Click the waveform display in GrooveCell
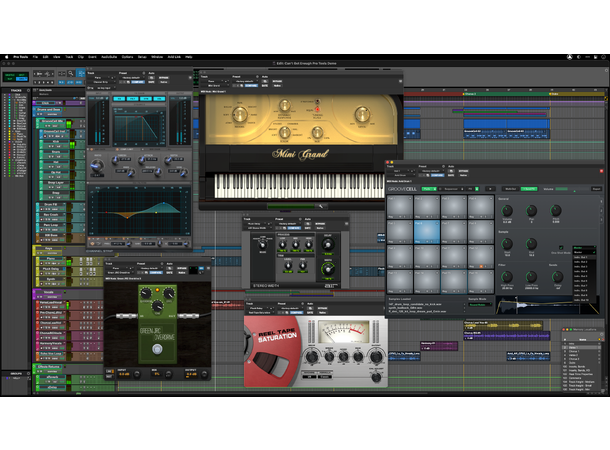The image size is (610, 450). pyautogui.click(x=548, y=305)
